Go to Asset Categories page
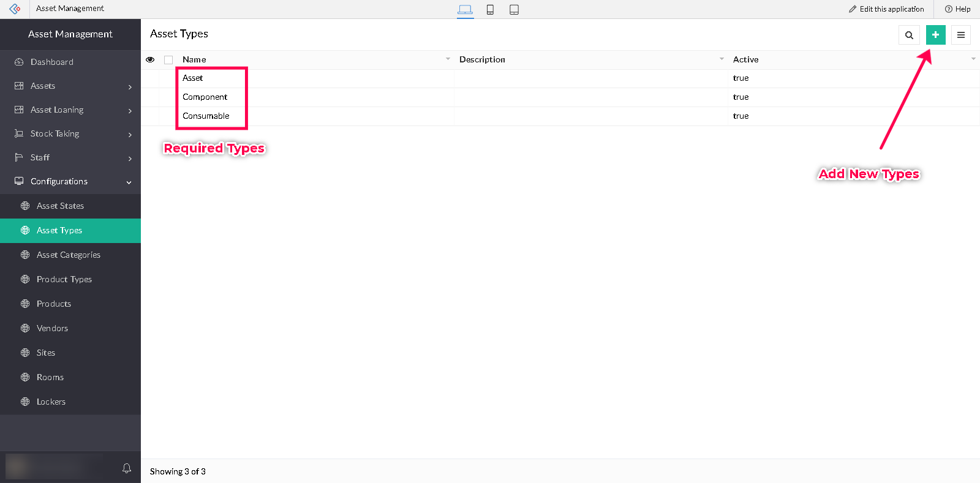Screen dimensions: 980x483 coord(68,255)
